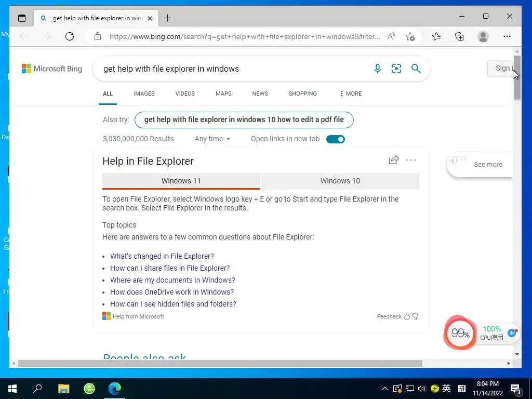Click the scroll right arrow
Image resolution: width=532 pixels, height=399 pixels.
tap(508, 363)
